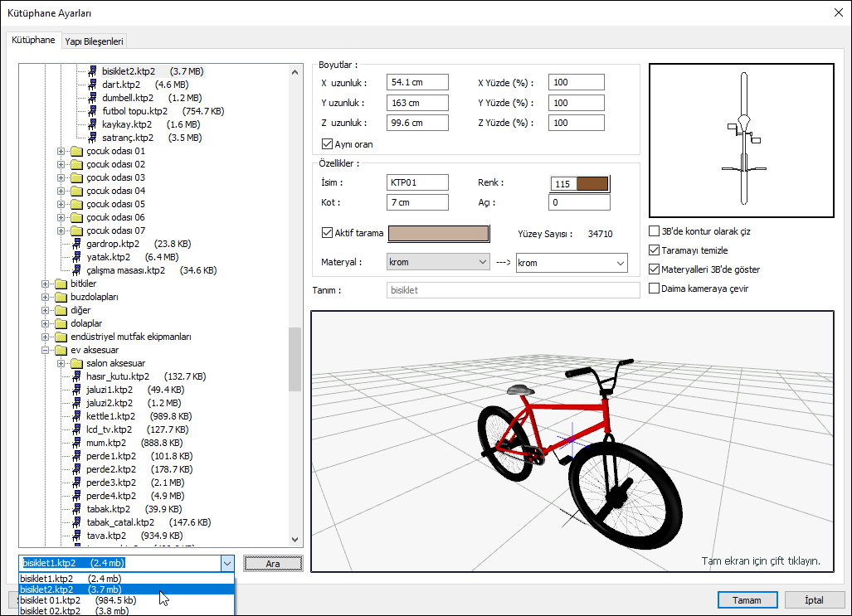
Task: Open the krom Materyal source dropdown
Action: click(438, 263)
